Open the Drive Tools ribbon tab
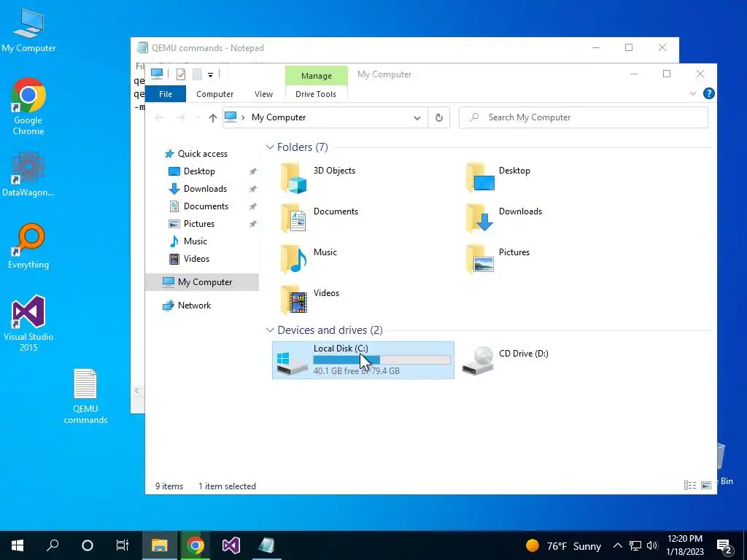The height and width of the screenshot is (560, 747). pos(316,94)
